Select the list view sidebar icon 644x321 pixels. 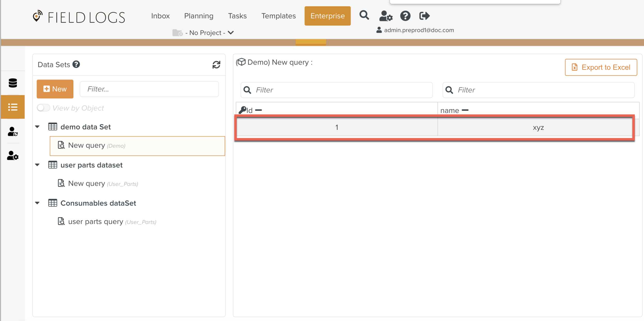pos(13,107)
